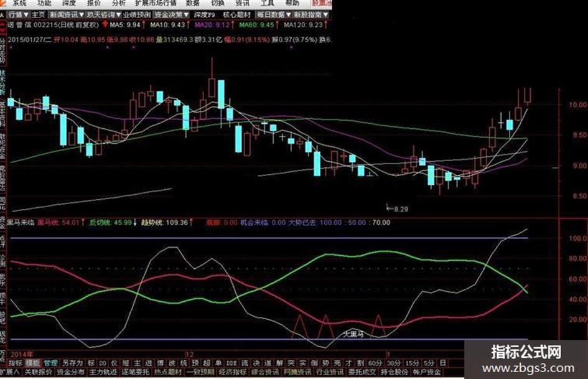Open the 资金分布 tab
The height and width of the screenshot is (379, 588).
(70, 372)
